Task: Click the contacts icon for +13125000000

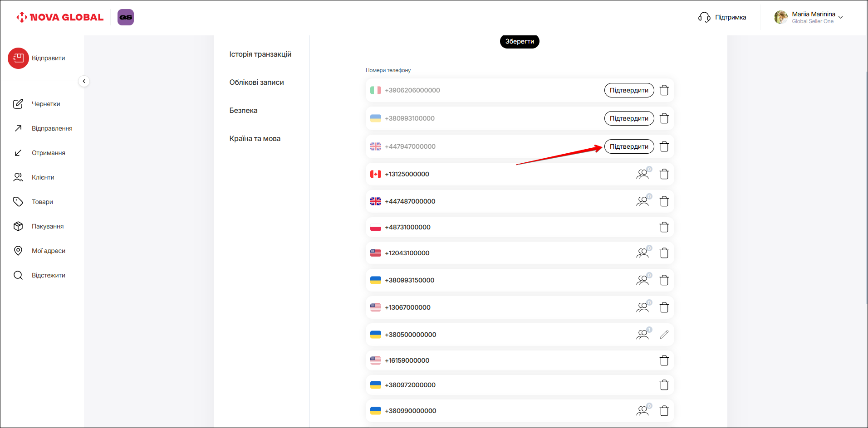Action: 642,174
